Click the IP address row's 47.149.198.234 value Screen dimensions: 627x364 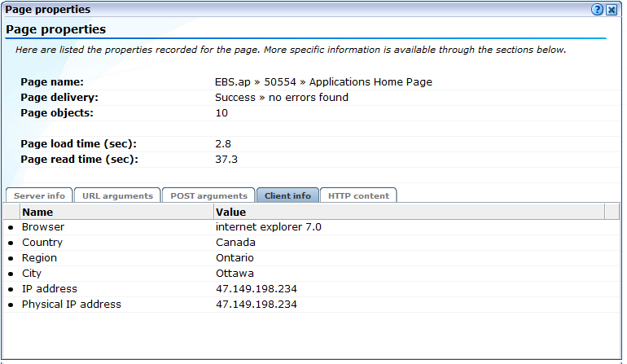coord(256,289)
